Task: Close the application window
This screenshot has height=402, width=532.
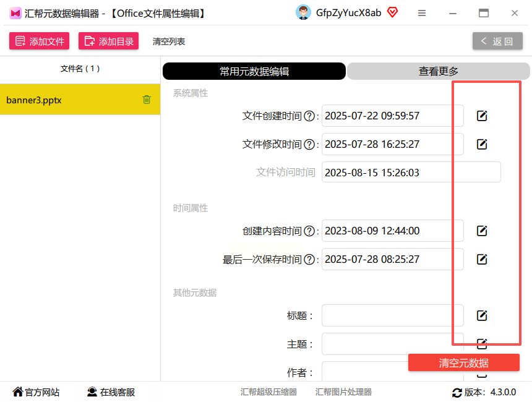Action: click(x=514, y=13)
